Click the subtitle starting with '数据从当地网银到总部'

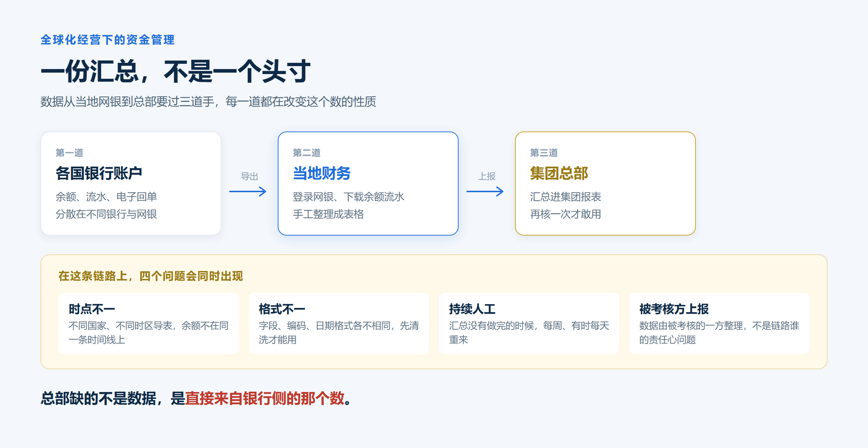click(208, 102)
